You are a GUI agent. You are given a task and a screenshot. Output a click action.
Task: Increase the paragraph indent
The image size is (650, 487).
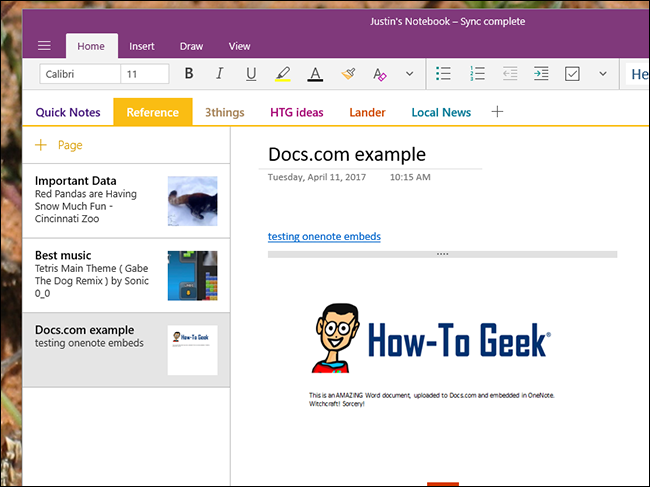pyautogui.click(x=541, y=74)
